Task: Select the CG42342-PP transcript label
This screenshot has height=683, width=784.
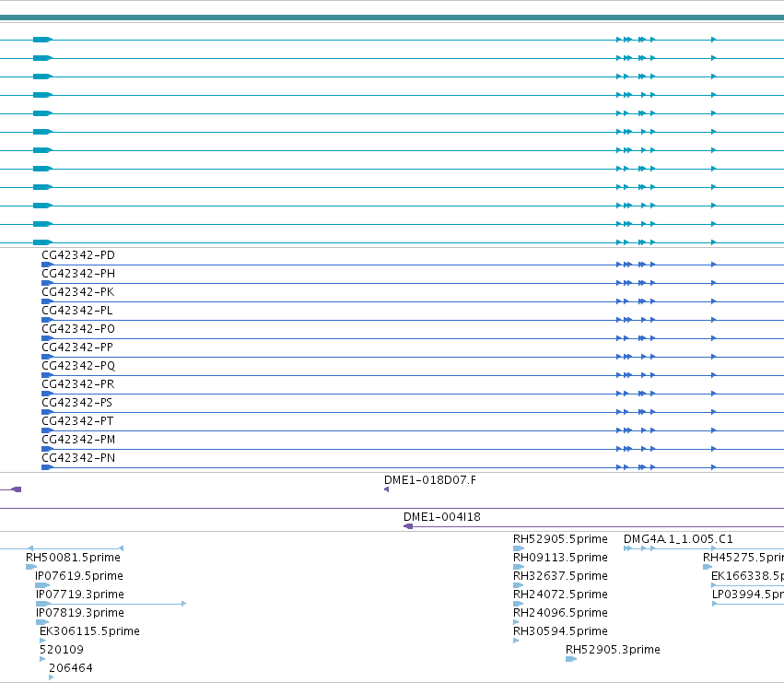Action: coord(77,347)
